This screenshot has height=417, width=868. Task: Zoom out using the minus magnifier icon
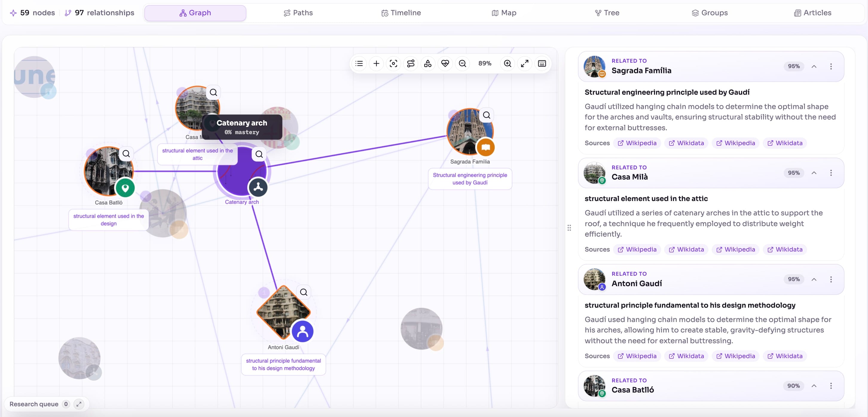463,63
